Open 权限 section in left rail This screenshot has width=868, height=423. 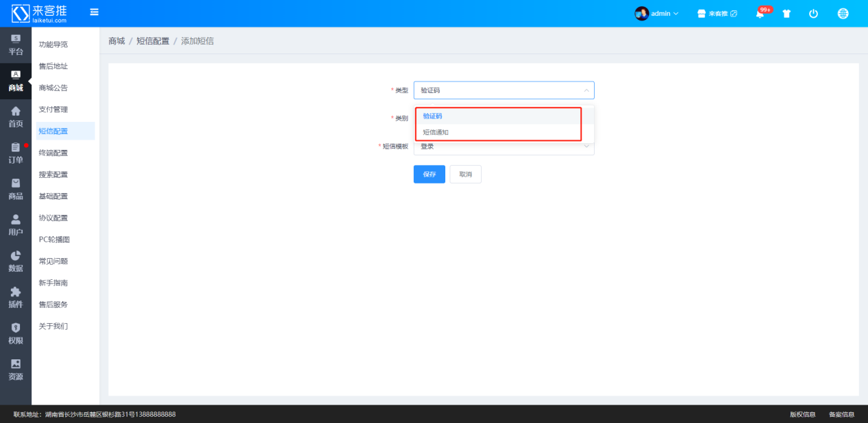pyautogui.click(x=16, y=334)
